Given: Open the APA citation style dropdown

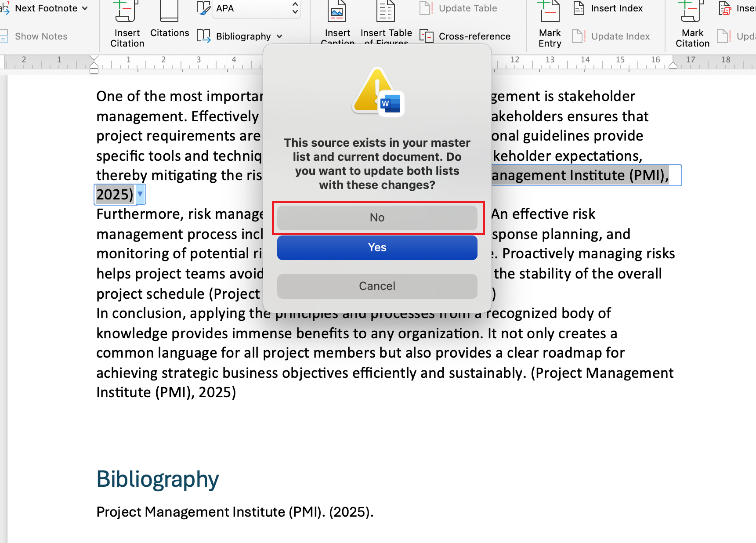Looking at the screenshot, I should tap(255, 8).
